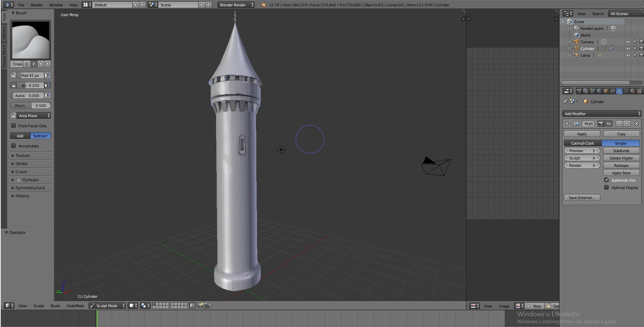
Task: Open the Texture properties tab checker icon
Action: (x=639, y=91)
